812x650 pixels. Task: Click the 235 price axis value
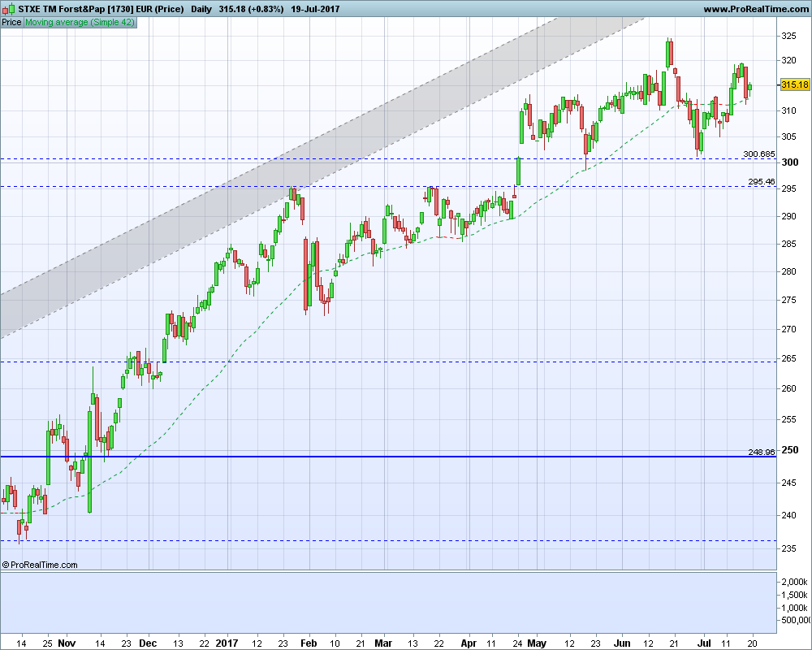point(788,548)
